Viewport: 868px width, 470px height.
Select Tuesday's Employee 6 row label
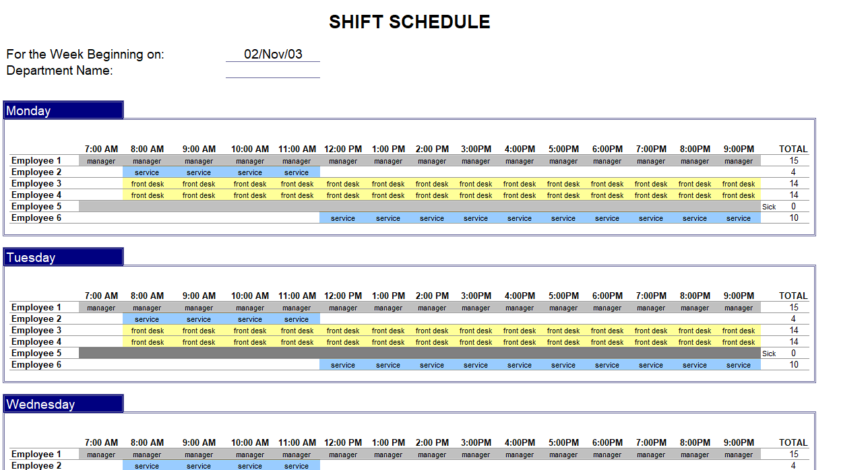click(x=36, y=365)
